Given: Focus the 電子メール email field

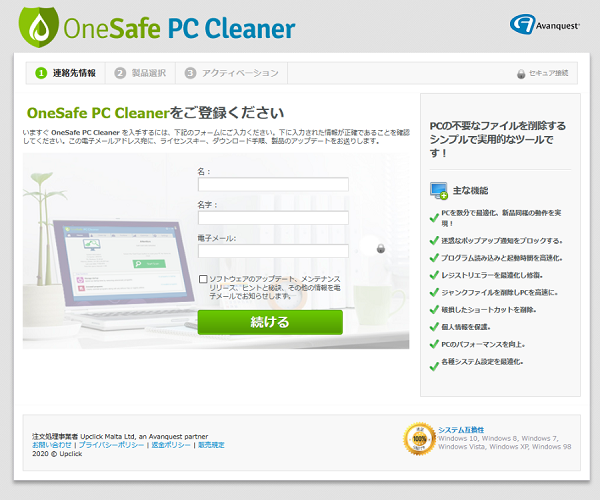Looking at the screenshot, I should pos(273,251).
